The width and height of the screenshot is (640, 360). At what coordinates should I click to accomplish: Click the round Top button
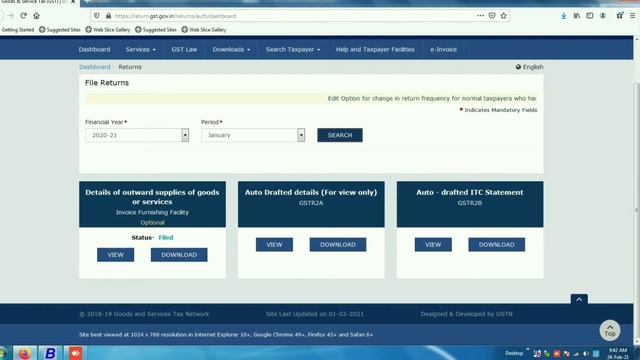[610, 330]
